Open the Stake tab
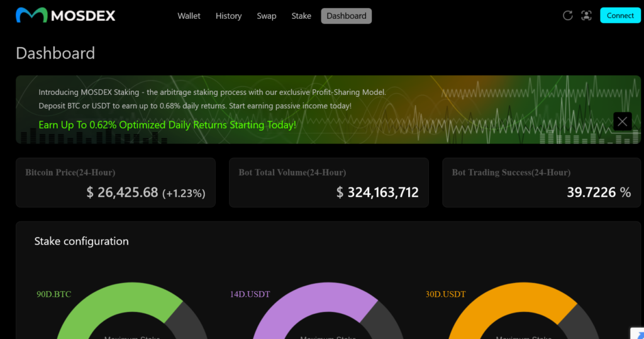The height and width of the screenshot is (339, 644). pyautogui.click(x=301, y=16)
